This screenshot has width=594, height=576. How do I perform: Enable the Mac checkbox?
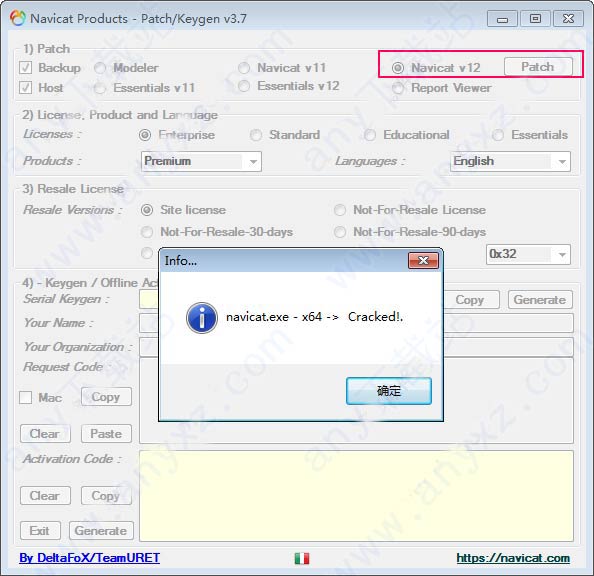pos(25,398)
